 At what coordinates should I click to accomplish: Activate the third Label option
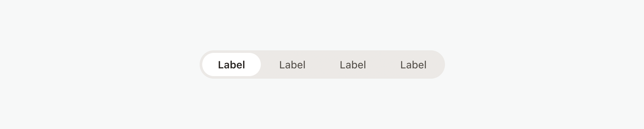(353, 64)
